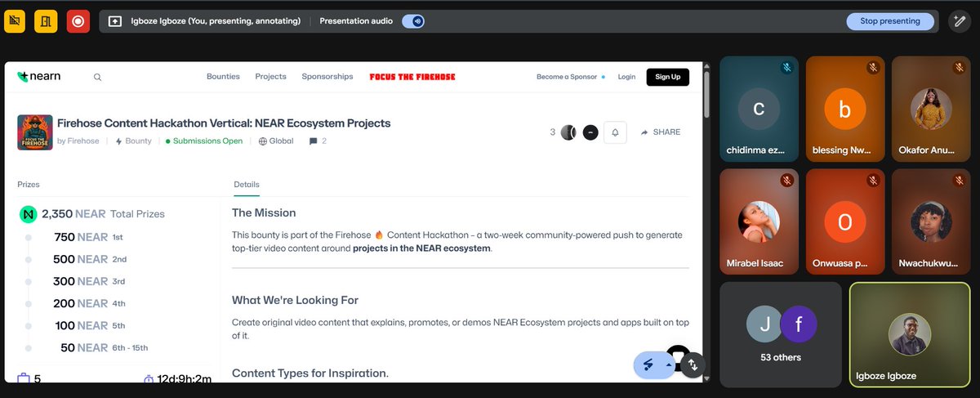Click the muted mic icon on Nwachukwu tile
This screenshot has width=980, height=398.
pos(958,181)
